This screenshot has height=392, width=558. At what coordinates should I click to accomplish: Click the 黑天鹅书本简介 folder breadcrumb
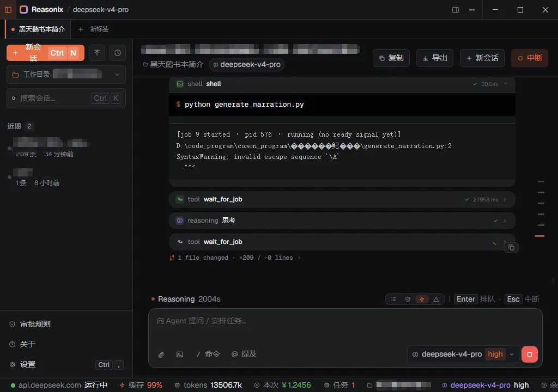click(173, 65)
